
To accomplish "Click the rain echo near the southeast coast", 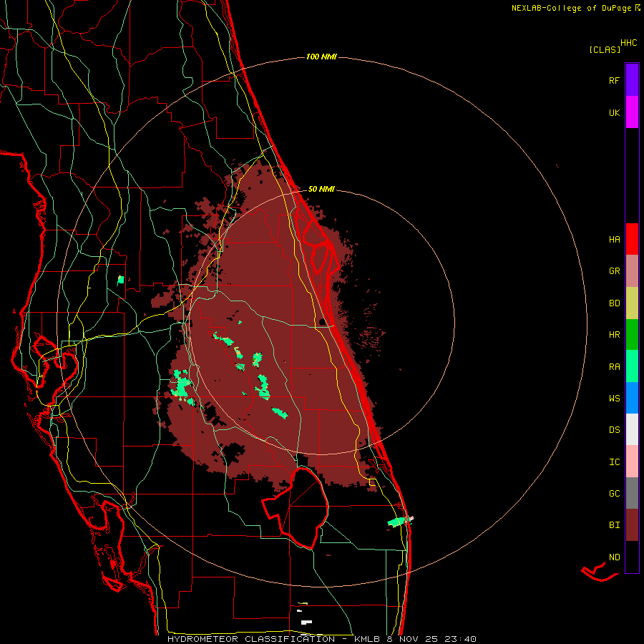I will pyautogui.click(x=398, y=522).
